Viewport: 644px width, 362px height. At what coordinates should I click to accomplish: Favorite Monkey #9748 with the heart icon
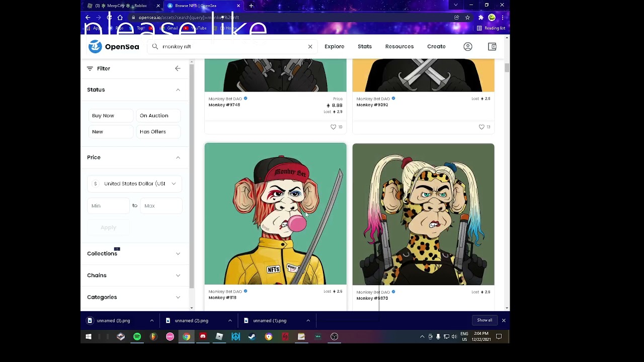point(333,127)
